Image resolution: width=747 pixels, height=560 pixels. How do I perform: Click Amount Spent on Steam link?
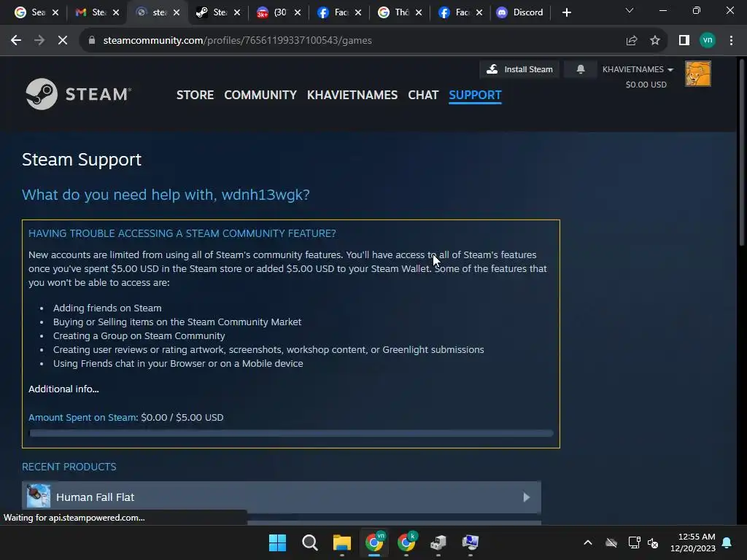[x=83, y=418]
